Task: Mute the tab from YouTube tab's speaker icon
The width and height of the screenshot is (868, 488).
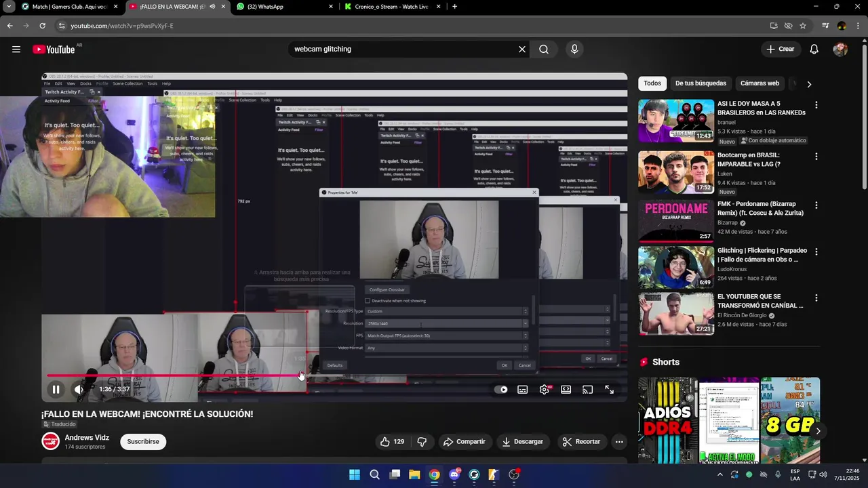Action: pos(212,7)
